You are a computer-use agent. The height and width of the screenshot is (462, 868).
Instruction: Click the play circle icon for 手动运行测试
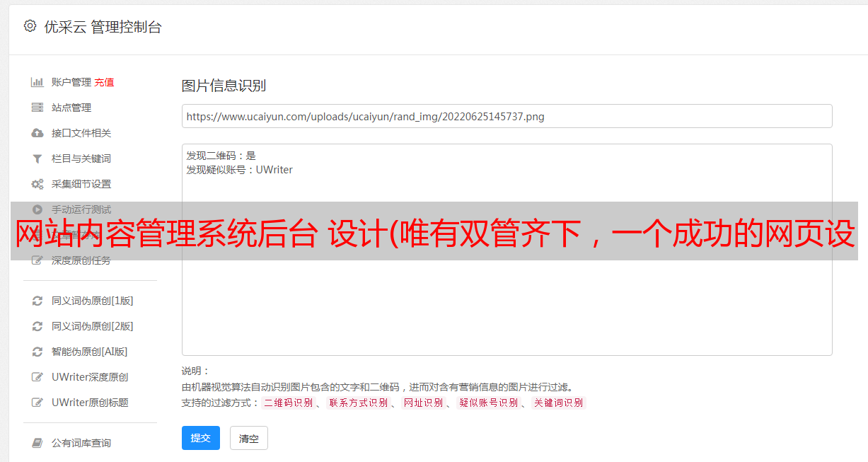37,209
